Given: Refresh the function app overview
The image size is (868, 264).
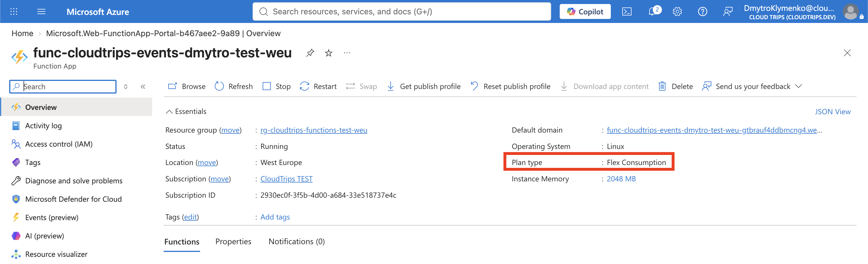Looking at the screenshot, I should 234,87.
